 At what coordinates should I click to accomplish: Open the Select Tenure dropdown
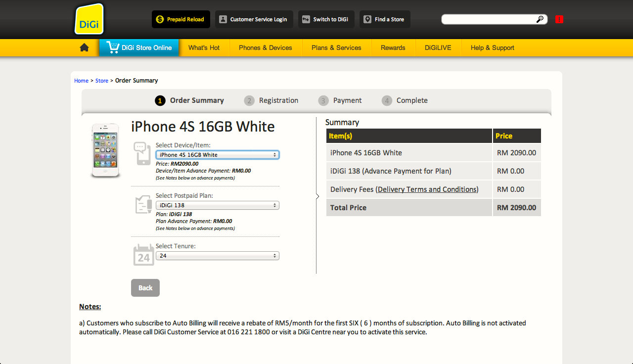[218, 256]
